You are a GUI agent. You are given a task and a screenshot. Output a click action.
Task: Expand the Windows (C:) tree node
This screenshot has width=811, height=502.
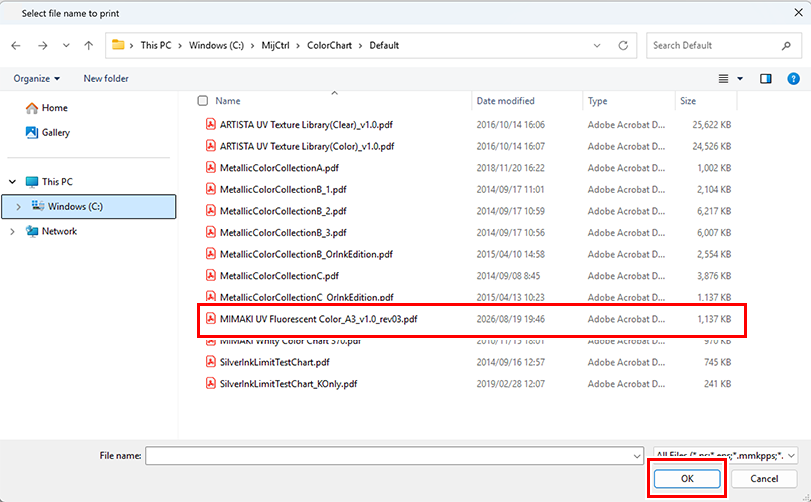[x=19, y=206]
